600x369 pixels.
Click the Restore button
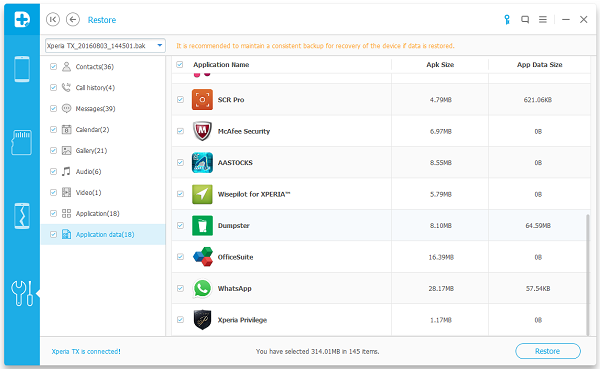(548, 351)
